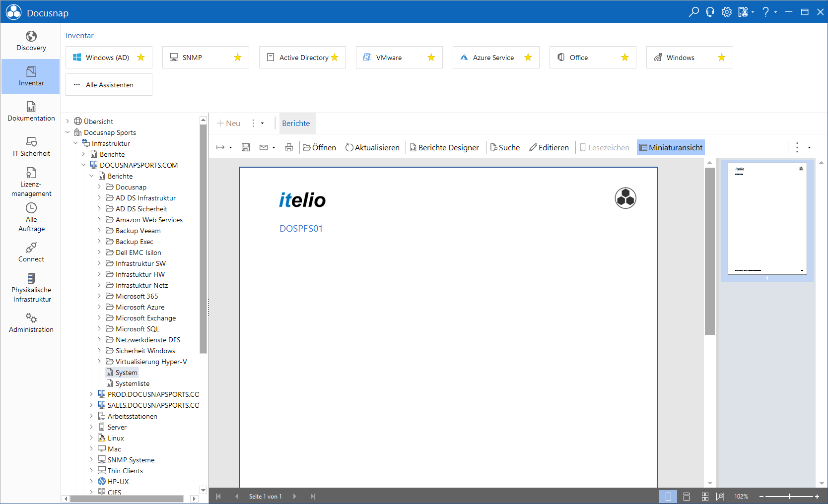
Task: Open Administration settings in sidebar
Action: (x=31, y=323)
